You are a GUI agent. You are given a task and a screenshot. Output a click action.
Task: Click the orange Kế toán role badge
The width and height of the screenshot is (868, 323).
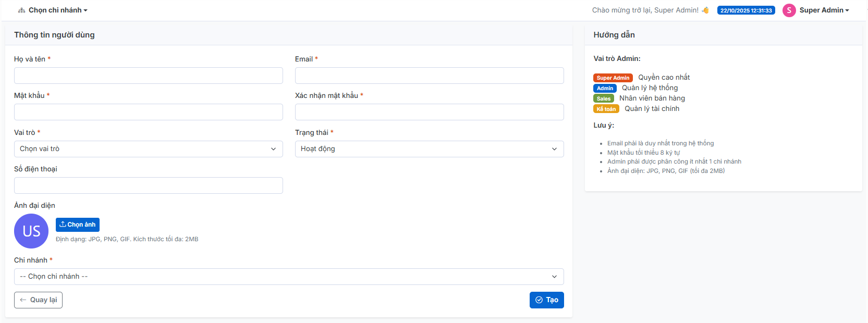tap(606, 109)
